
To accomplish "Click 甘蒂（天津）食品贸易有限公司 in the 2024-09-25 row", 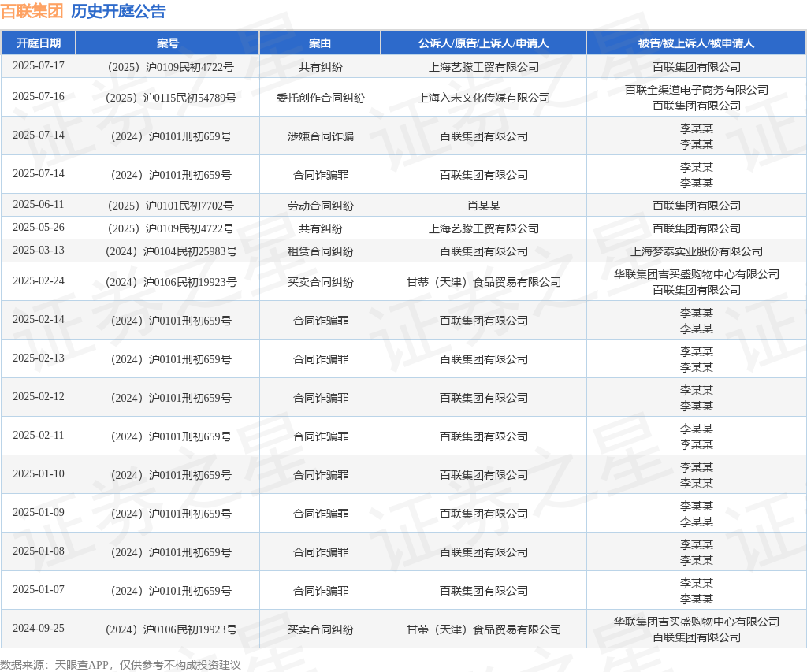I will click(x=483, y=629).
